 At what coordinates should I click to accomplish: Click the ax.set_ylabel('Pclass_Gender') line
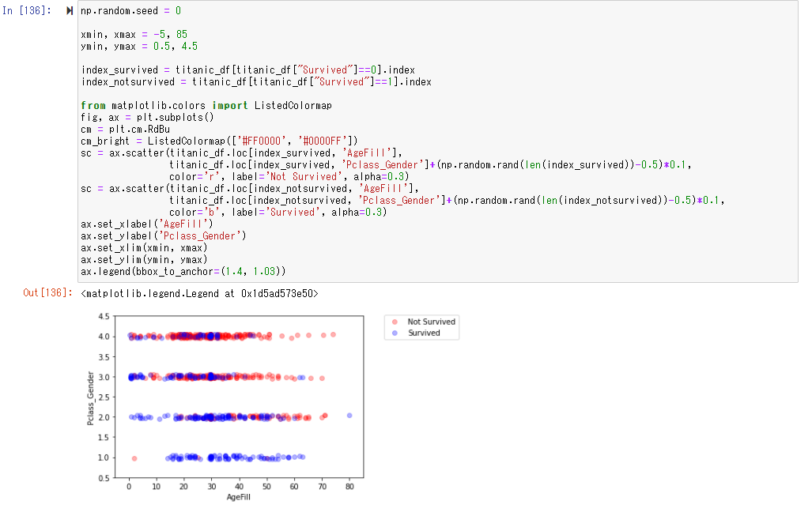coord(164,236)
